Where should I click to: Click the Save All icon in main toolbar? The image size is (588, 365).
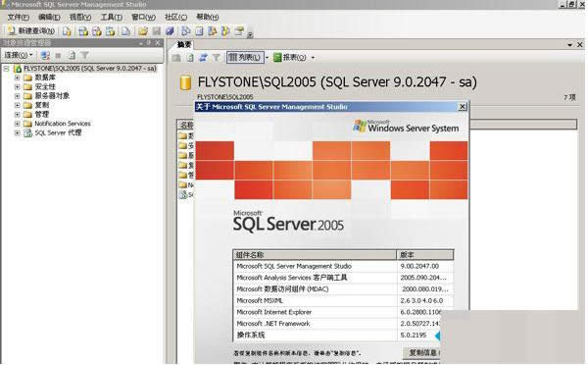(x=170, y=31)
